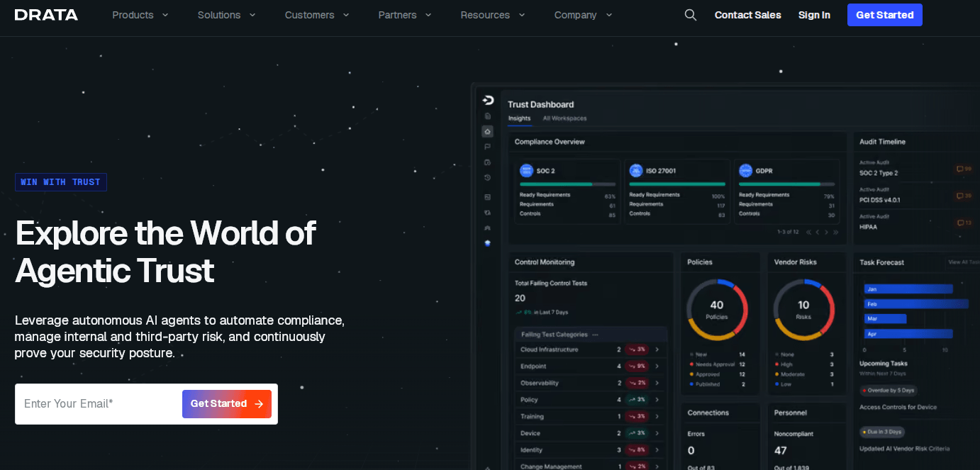Click the SOC 2 progress bar
980x470 pixels.
coord(567,184)
